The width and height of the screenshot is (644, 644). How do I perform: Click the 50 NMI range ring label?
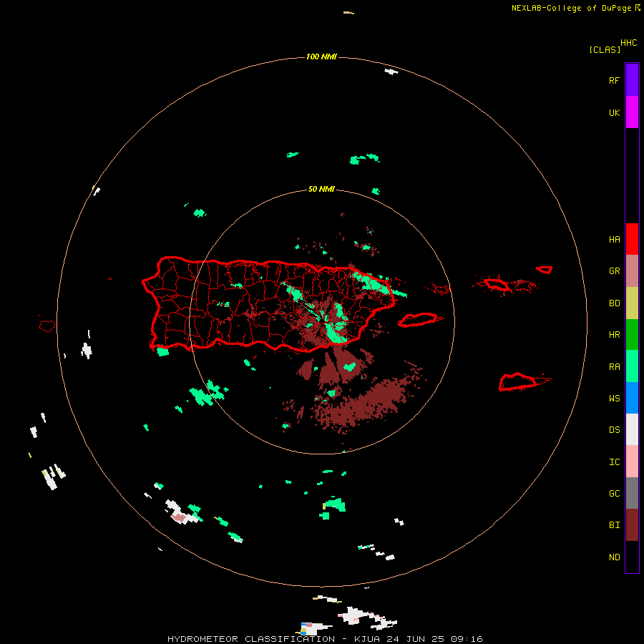click(x=321, y=190)
